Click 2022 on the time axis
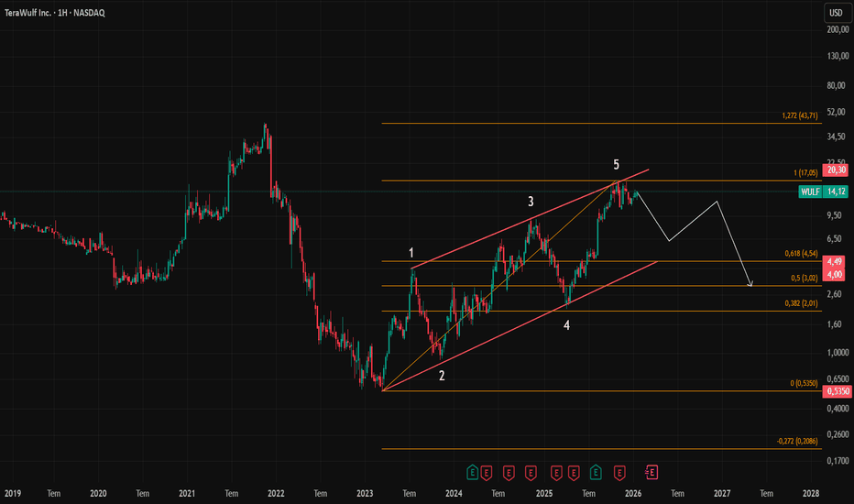The height and width of the screenshot is (504, 854). coord(276,493)
